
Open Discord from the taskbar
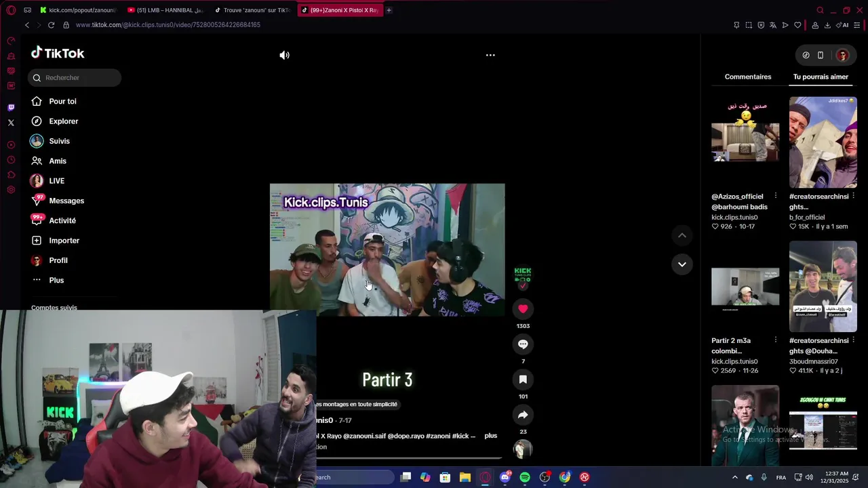coord(505,477)
